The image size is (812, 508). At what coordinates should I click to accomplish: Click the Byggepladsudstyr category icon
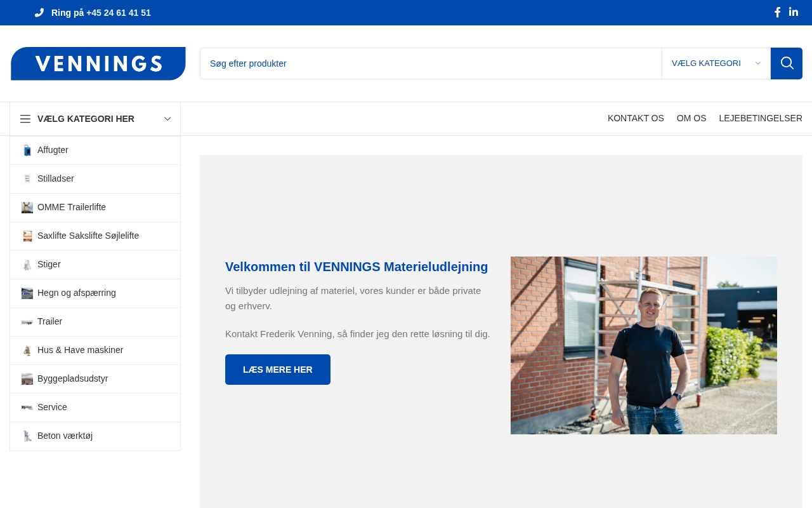coord(27,379)
